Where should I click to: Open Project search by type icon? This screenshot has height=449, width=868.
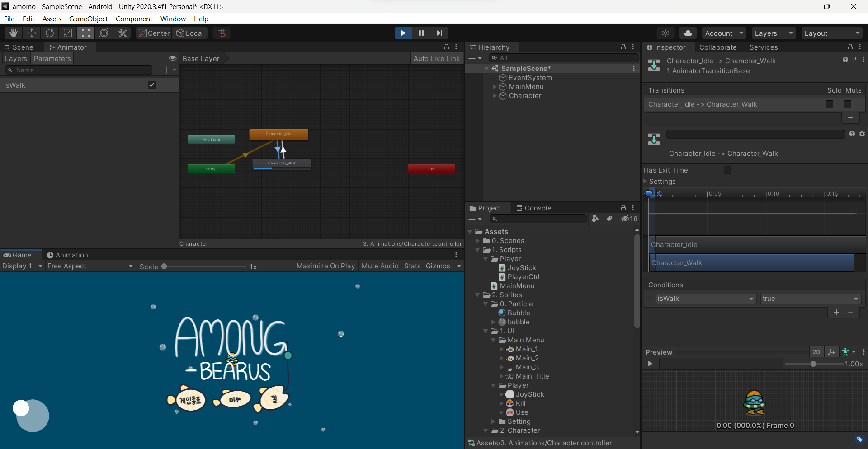(595, 219)
